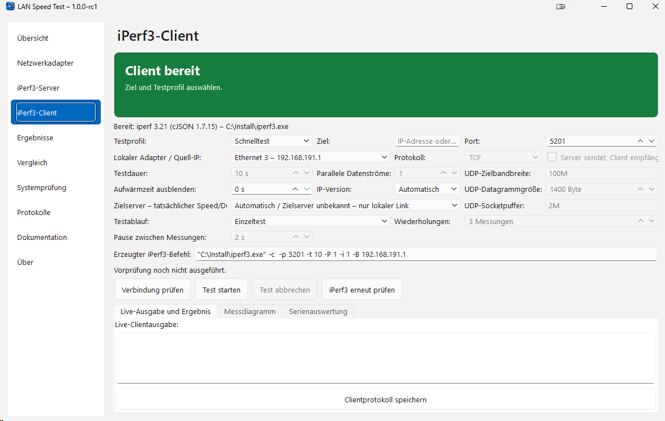The width and height of the screenshot is (665, 421).
Task: Increase Parallele Datenströme with up arrow
Action: pyautogui.click(x=443, y=173)
